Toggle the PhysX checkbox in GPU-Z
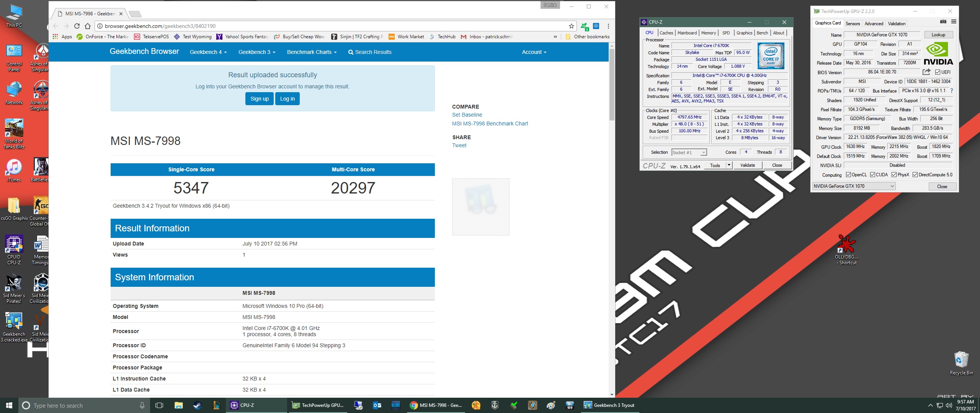 894,175
